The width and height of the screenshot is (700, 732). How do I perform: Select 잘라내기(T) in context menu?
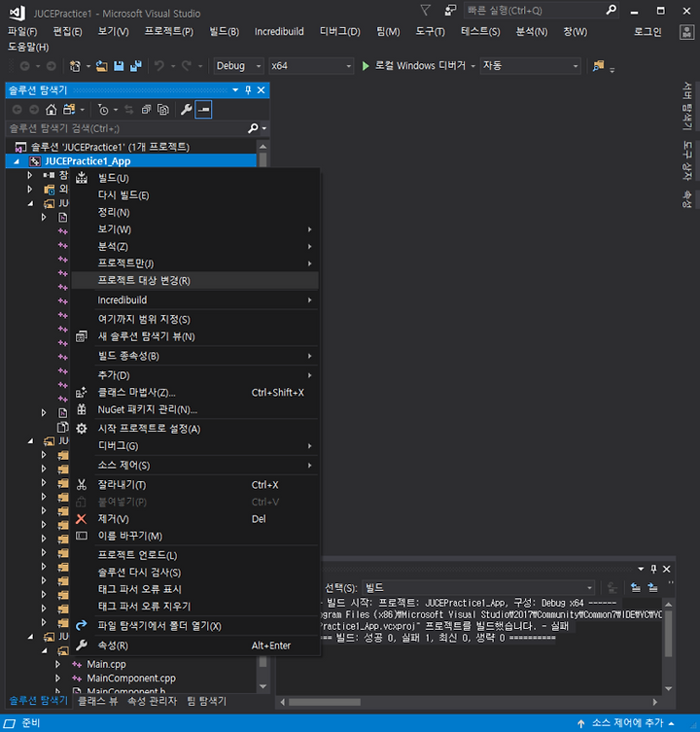(x=195, y=485)
